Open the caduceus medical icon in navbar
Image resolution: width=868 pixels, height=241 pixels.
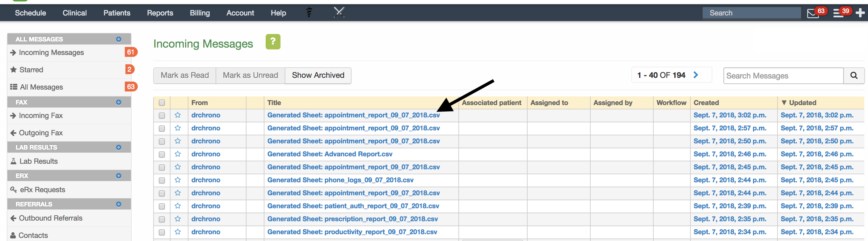pos(309,13)
